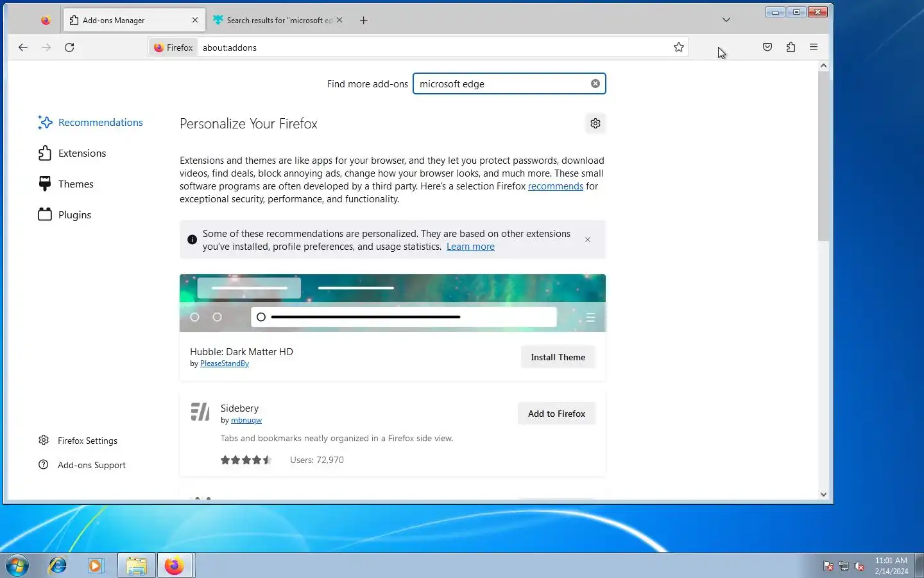Open Windows Explorer from the taskbar
The width and height of the screenshot is (924, 578).
tap(136, 566)
